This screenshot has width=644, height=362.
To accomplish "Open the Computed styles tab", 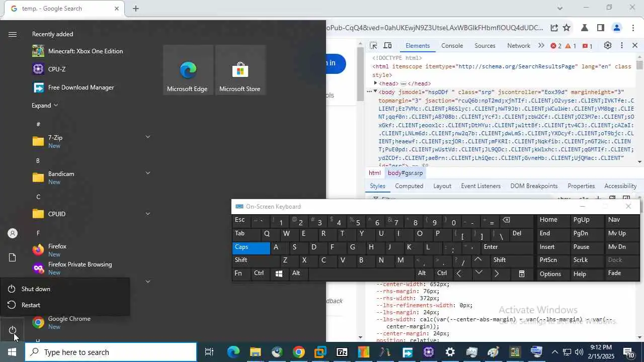I will [x=409, y=186].
